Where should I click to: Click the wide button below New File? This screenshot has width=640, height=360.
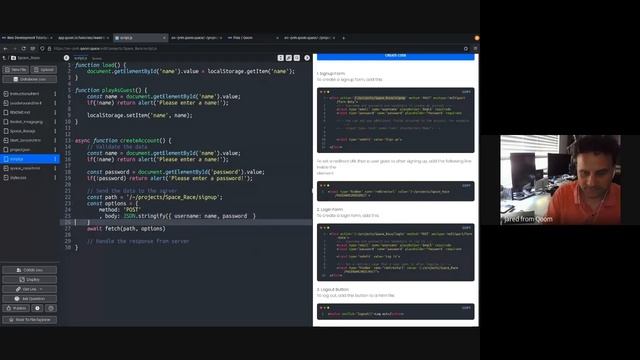[29, 79]
